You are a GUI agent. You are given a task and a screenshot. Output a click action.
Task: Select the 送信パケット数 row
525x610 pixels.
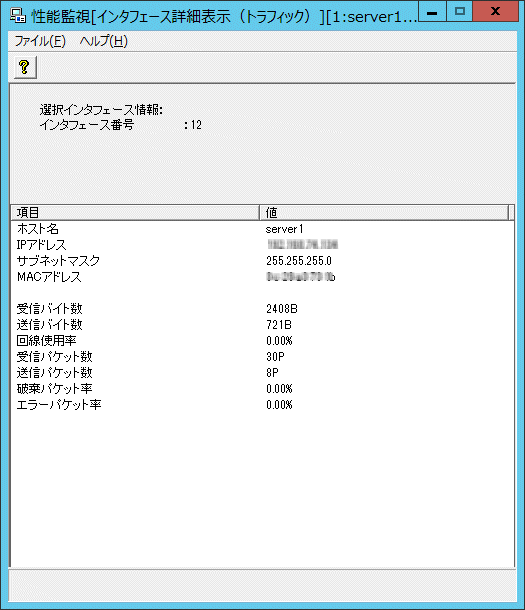262,373
